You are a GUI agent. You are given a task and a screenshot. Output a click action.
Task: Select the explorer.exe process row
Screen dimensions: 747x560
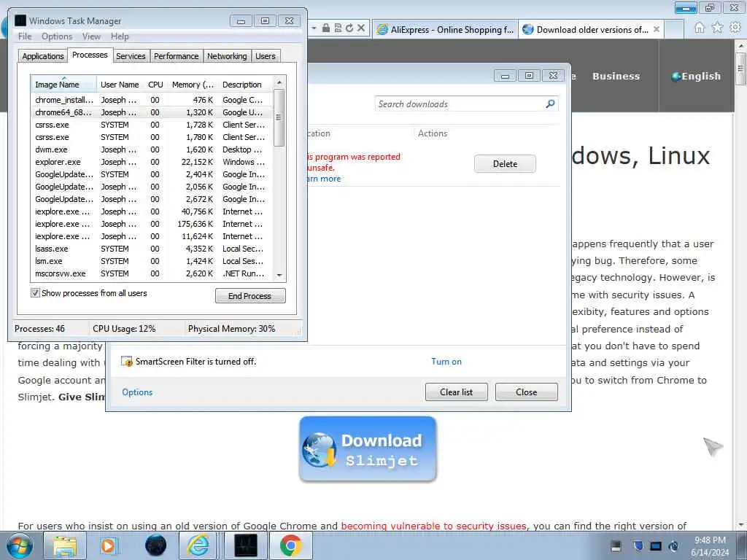152,162
